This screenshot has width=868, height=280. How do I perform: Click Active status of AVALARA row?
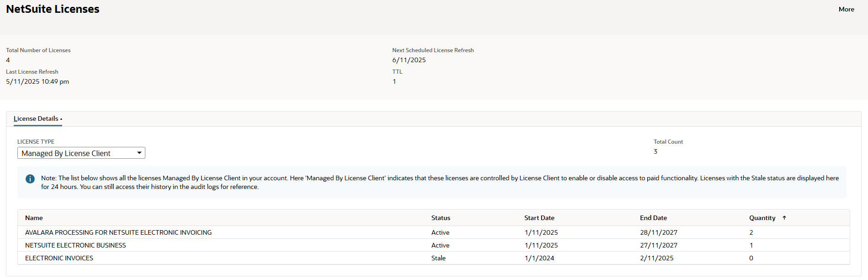point(440,232)
